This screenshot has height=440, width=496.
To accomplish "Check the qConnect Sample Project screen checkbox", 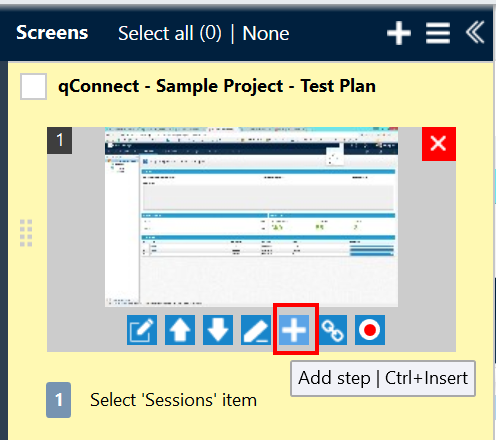I will [33, 86].
